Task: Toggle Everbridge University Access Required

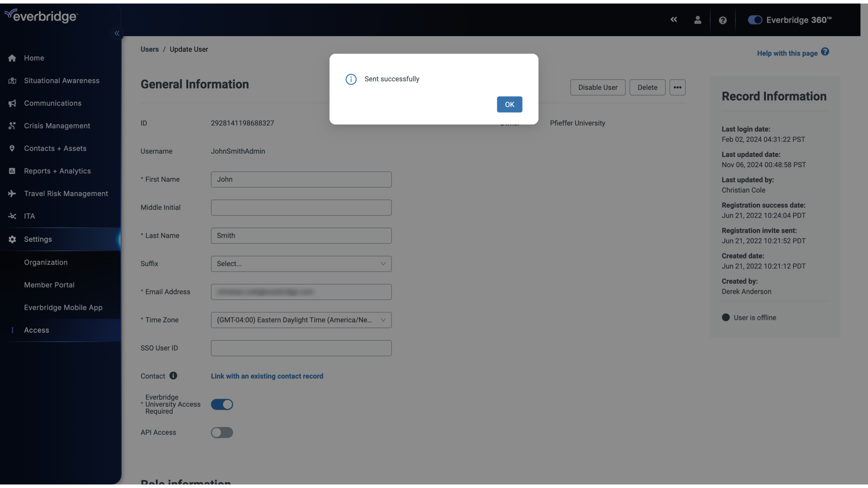Action: coord(222,404)
